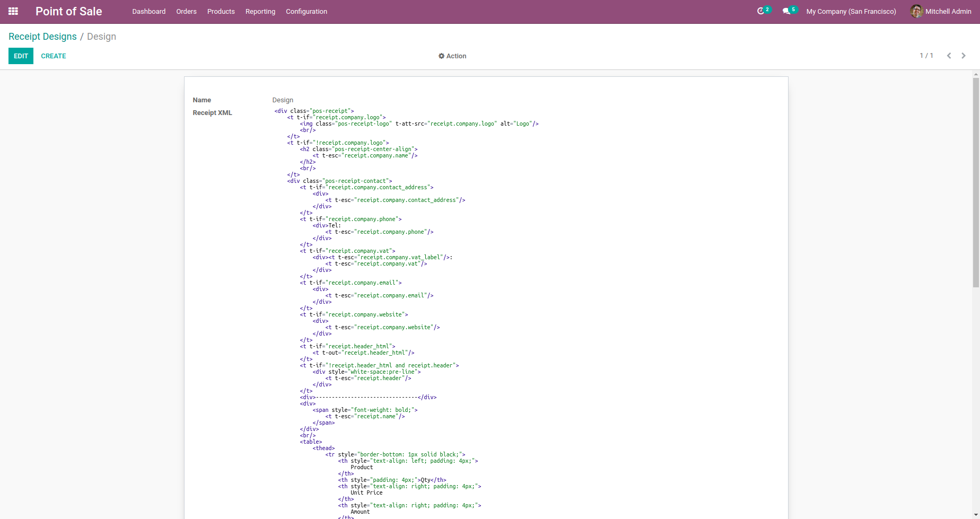Open activities clock icon with badge
Screen dimensions: 980x519
(760, 11)
